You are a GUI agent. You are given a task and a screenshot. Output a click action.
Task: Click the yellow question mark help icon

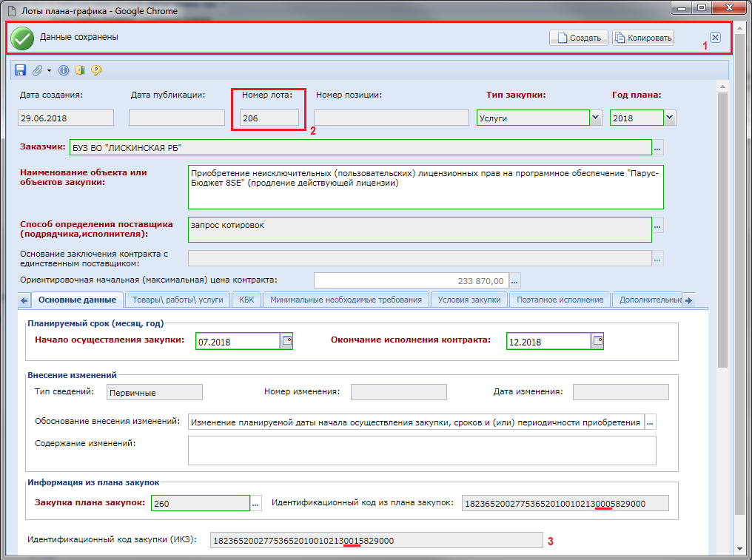pyautogui.click(x=96, y=70)
